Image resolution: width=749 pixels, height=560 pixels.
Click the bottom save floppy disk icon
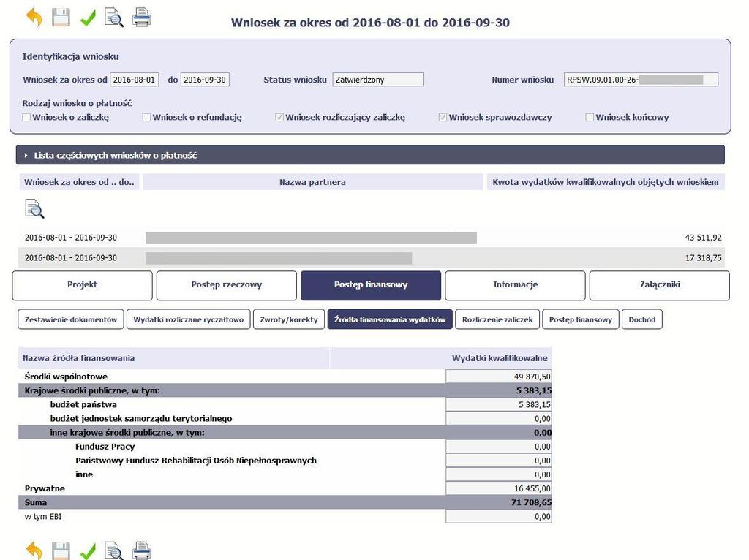coord(61,550)
